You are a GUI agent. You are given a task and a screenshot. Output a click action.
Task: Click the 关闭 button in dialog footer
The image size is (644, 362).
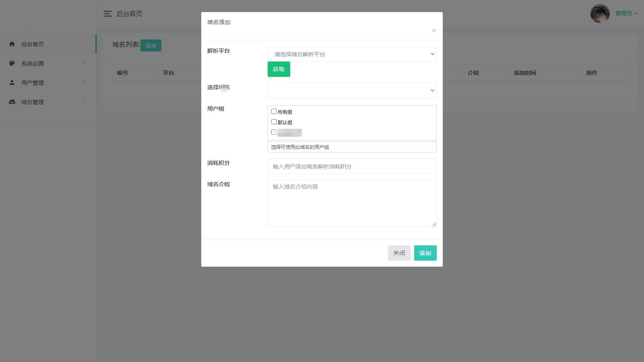399,253
